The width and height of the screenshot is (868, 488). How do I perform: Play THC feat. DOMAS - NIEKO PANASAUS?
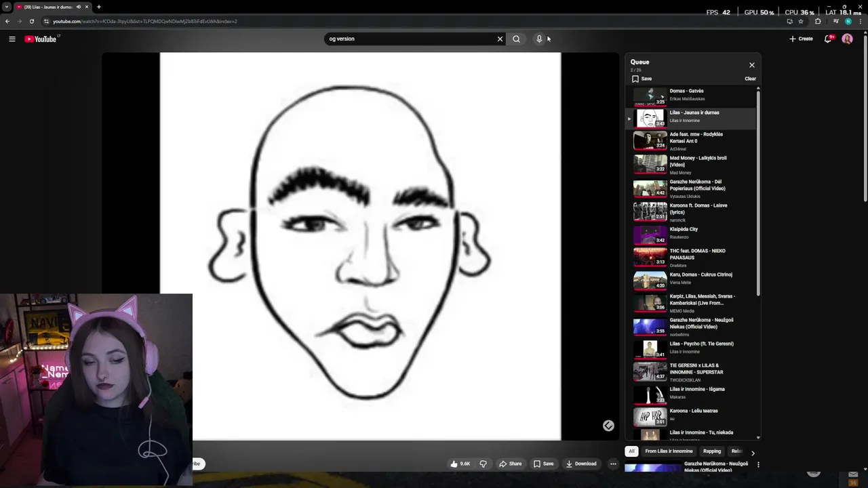[x=690, y=258]
